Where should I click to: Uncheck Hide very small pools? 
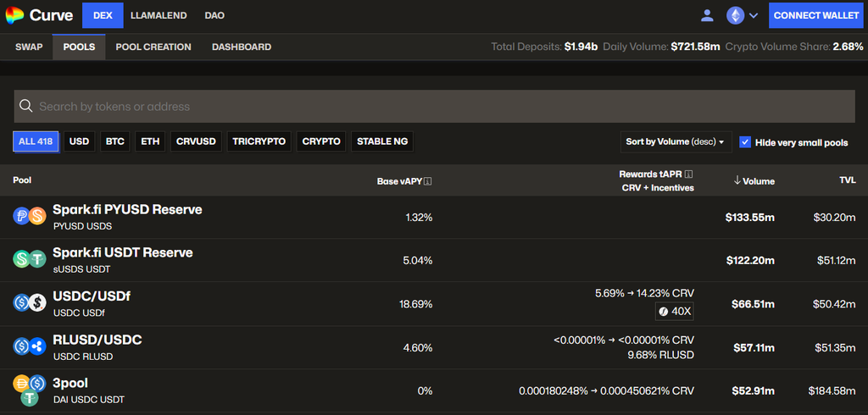click(745, 142)
